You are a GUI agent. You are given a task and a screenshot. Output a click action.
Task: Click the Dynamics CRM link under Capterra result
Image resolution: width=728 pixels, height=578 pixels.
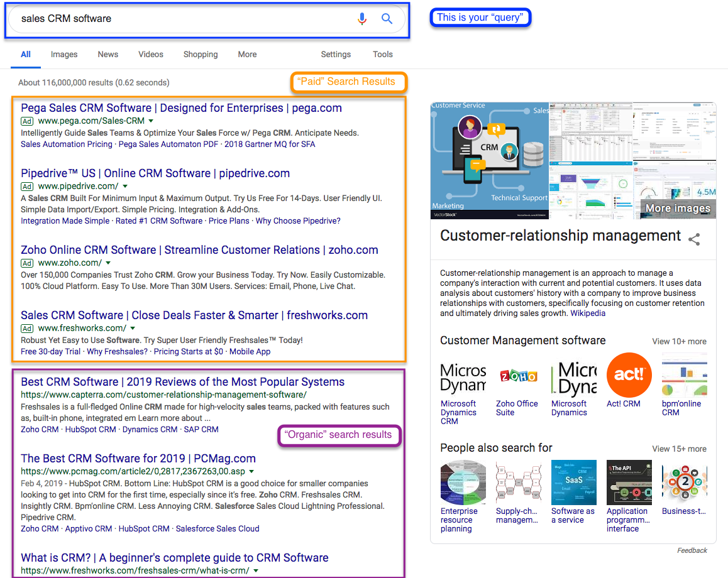click(x=150, y=430)
